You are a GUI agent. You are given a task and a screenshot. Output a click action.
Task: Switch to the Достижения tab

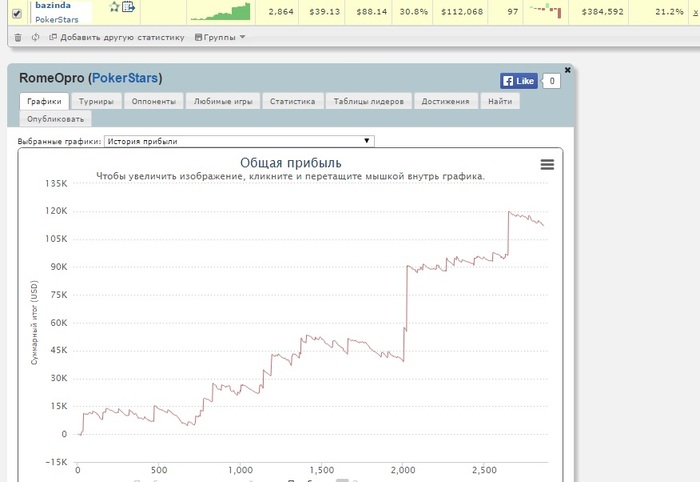click(446, 101)
